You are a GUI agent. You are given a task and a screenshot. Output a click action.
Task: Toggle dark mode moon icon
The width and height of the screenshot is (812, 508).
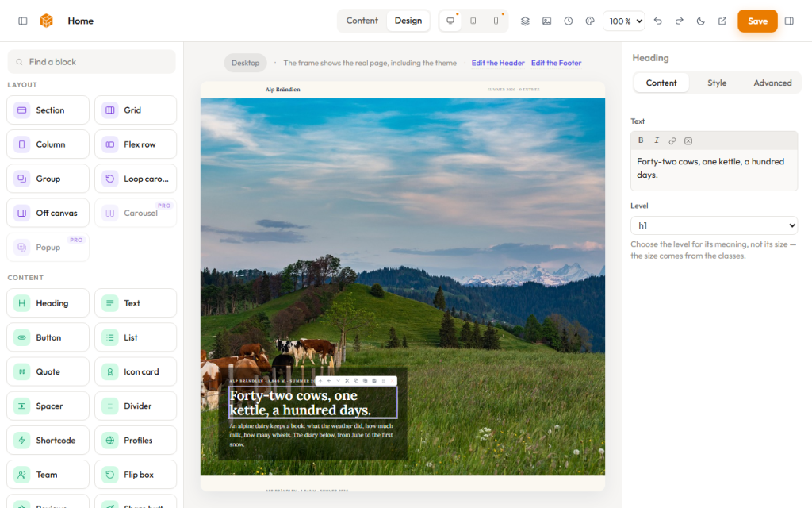pos(701,21)
